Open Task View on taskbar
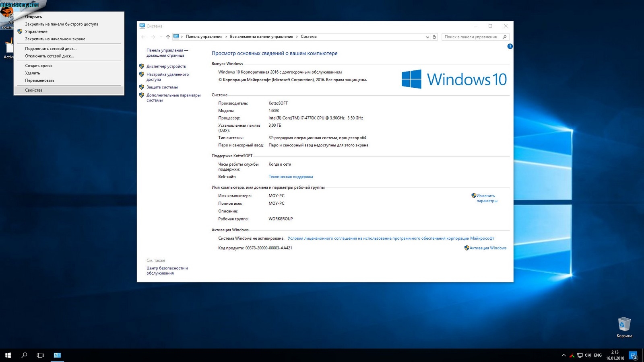 tap(40, 355)
